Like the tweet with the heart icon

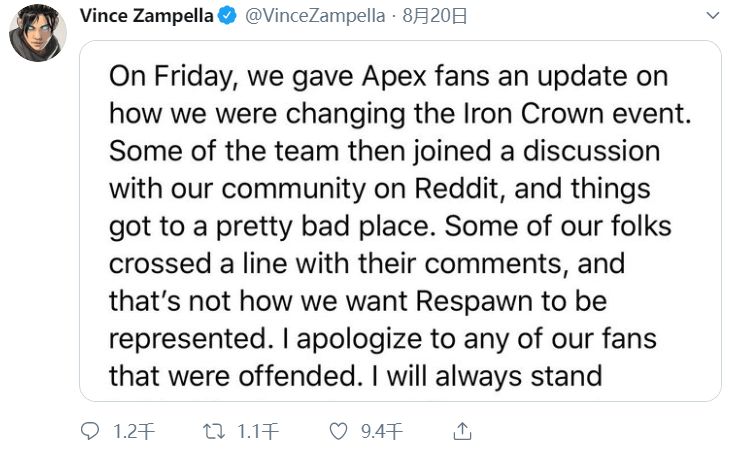coord(340,431)
